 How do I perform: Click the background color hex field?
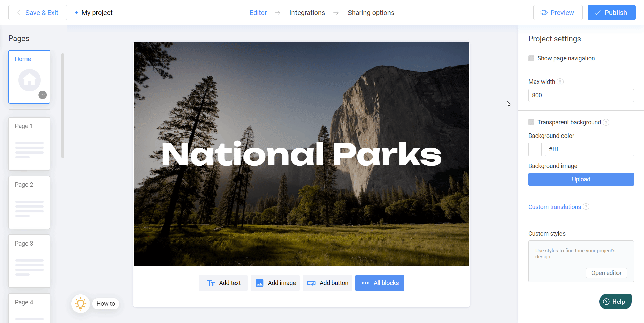tap(589, 149)
